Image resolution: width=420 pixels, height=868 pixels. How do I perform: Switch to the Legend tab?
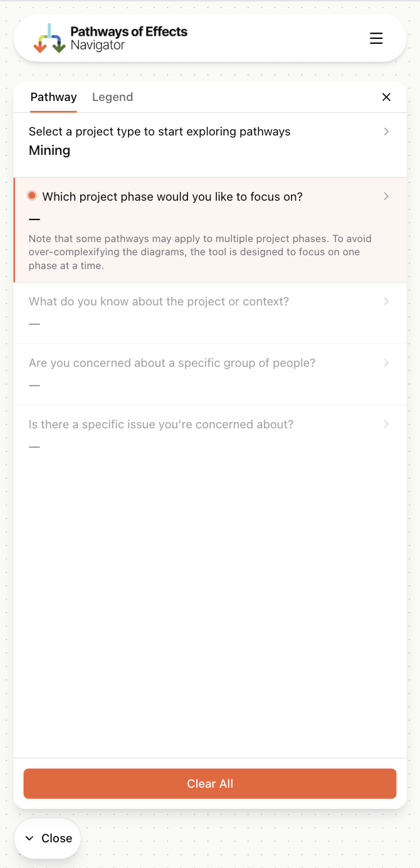(x=113, y=97)
